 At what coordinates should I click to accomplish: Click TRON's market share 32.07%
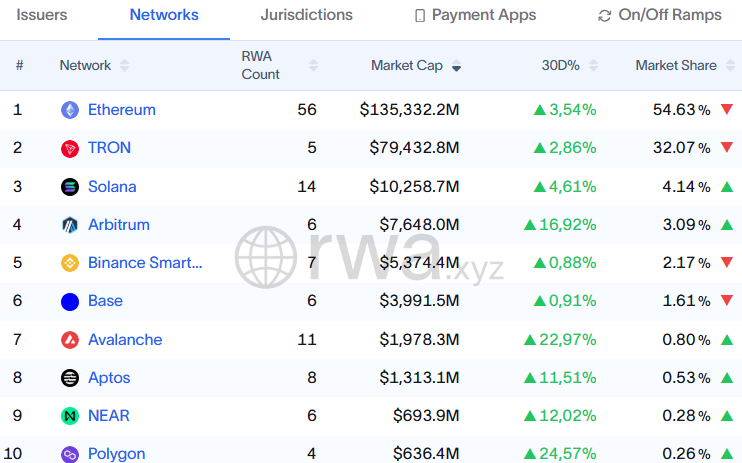point(681,148)
